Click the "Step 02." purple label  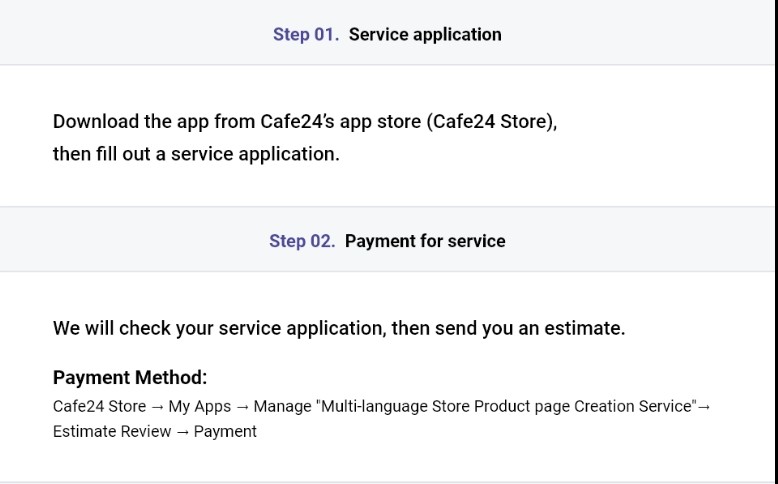pos(302,241)
